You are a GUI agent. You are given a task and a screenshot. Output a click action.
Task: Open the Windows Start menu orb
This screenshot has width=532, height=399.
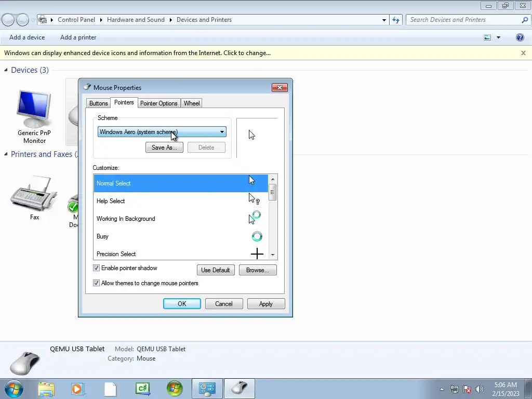tap(14, 389)
